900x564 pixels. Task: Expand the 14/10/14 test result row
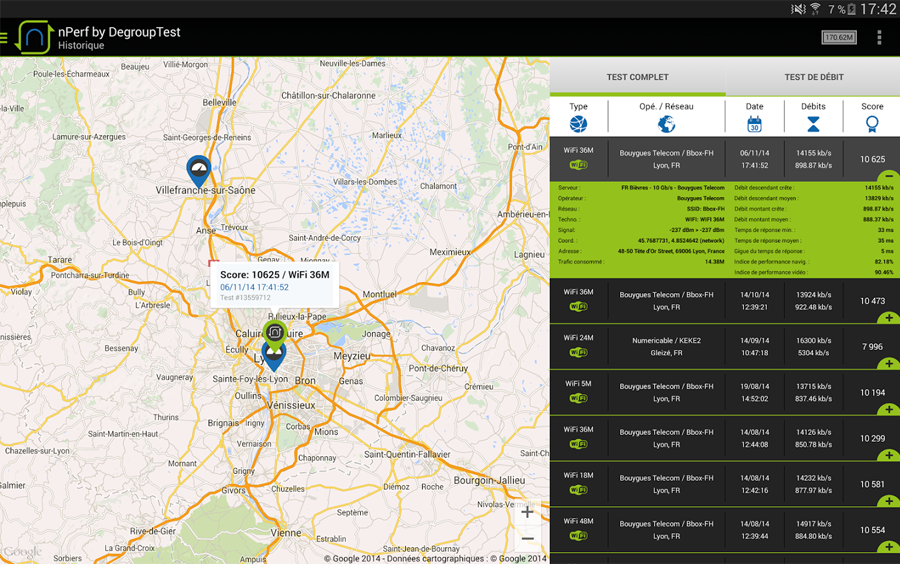coord(889,318)
